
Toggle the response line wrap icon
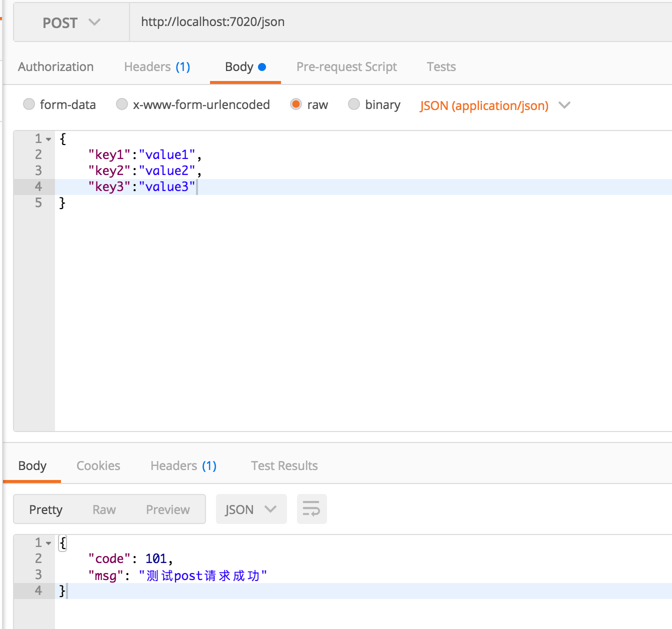point(311,509)
